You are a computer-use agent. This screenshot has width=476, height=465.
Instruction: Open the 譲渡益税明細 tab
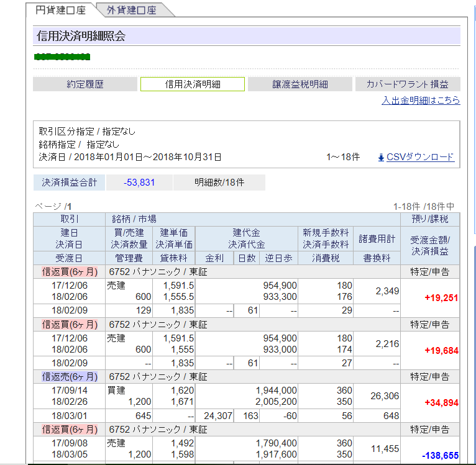pos(300,84)
